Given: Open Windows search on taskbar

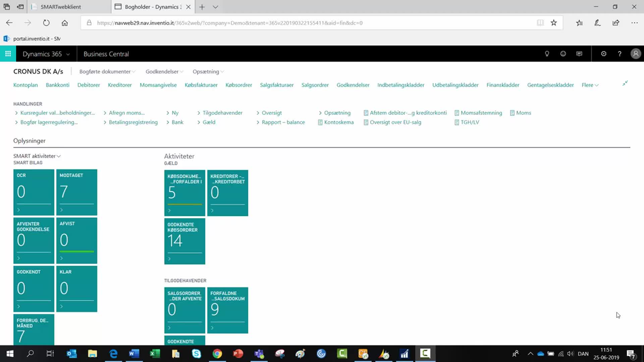Looking at the screenshot, I should click(30, 354).
